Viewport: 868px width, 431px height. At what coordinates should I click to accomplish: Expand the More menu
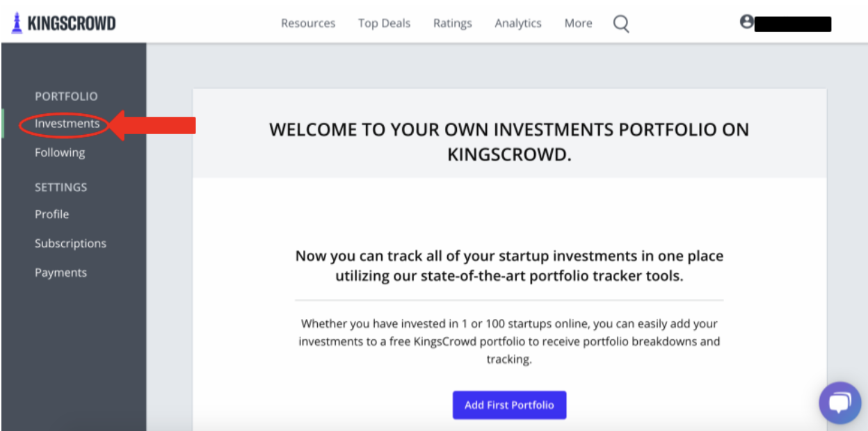coord(578,24)
